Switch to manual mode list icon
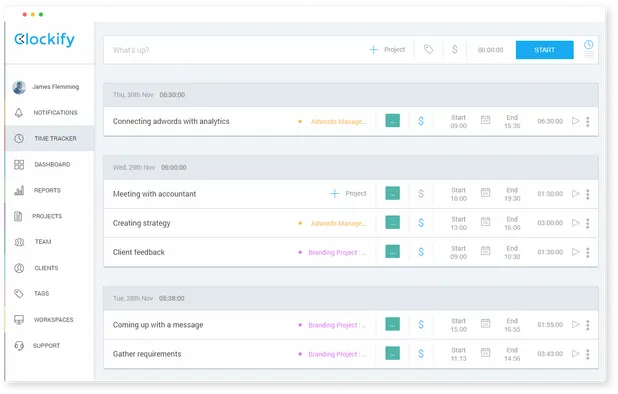The height and width of the screenshot is (394, 618). [x=588, y=55]
